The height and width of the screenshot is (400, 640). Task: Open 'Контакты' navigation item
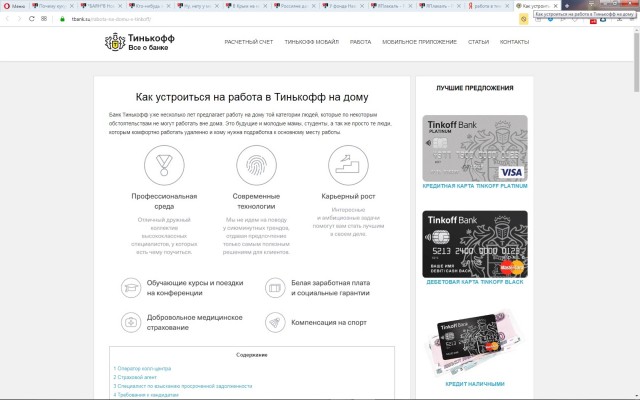click(514, 42)
